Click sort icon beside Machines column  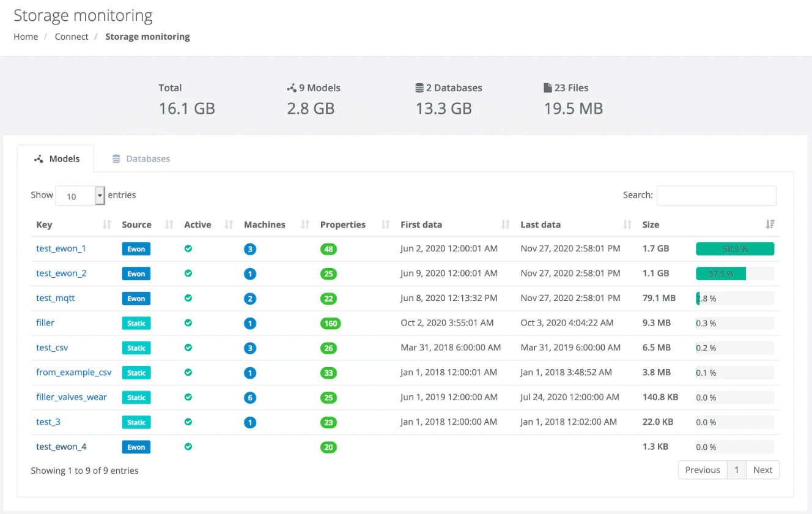(x=305, y=225)
